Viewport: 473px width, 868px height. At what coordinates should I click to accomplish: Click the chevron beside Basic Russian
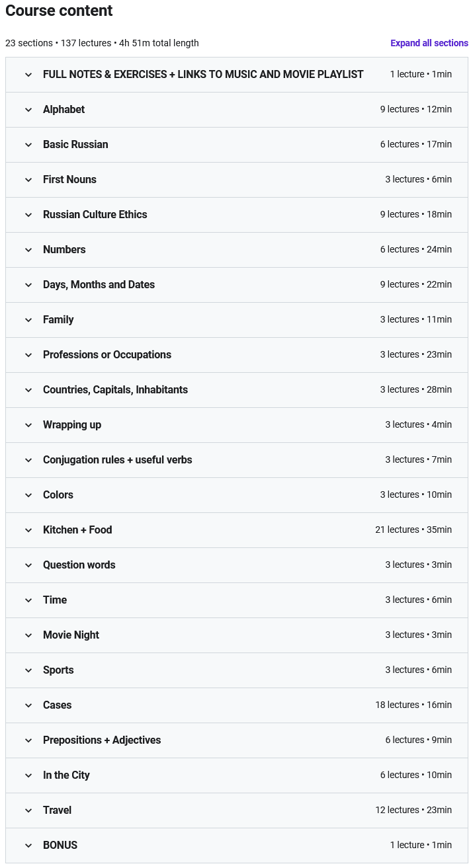pos(28,145)
